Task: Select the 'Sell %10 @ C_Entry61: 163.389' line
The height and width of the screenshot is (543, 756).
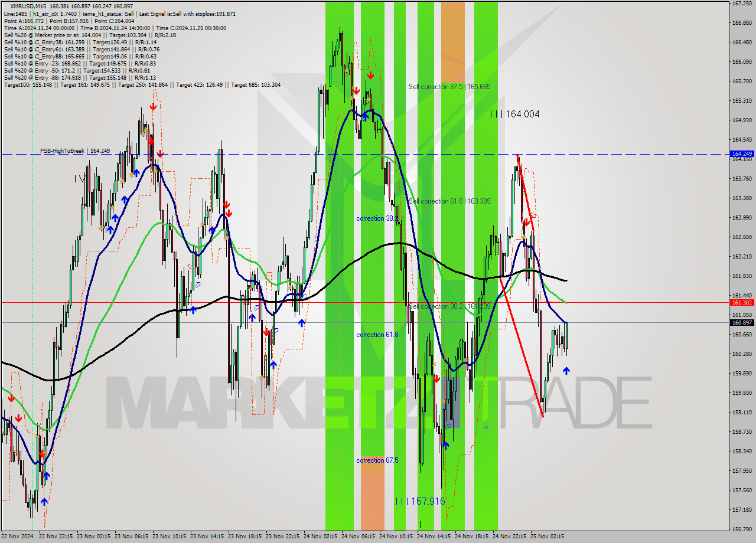Action: [x=81, y=49]
